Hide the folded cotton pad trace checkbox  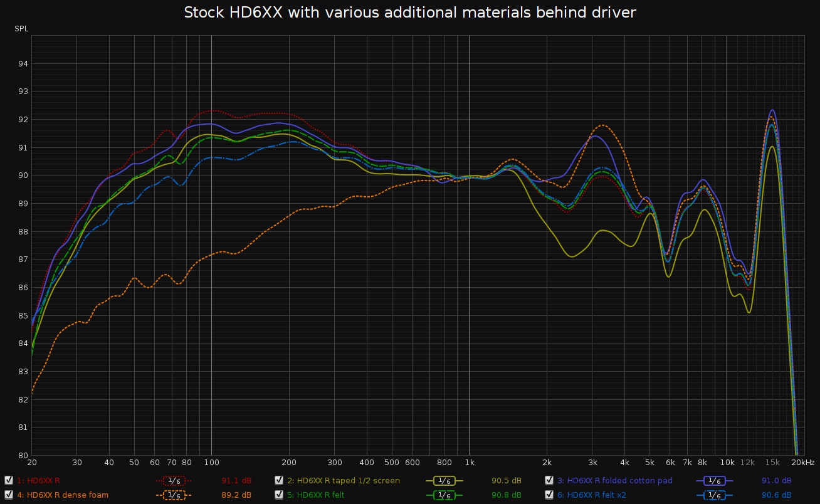[549, 480]
